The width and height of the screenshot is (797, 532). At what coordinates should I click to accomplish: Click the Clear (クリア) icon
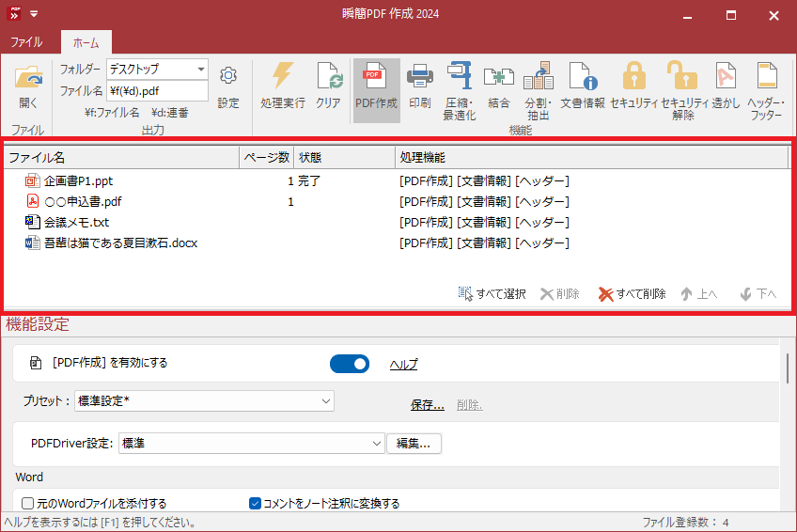point(329,76)
